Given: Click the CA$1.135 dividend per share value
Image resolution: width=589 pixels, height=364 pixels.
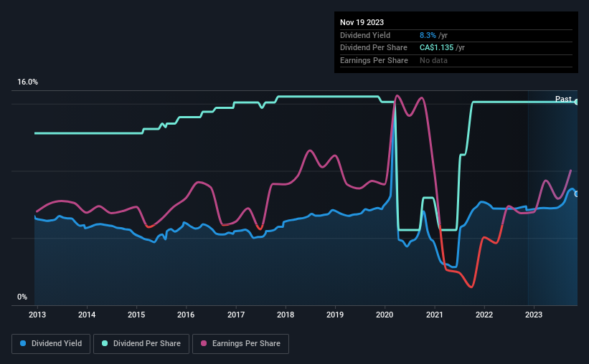Looking at the screenshot, I should click(x=436, y=48).
